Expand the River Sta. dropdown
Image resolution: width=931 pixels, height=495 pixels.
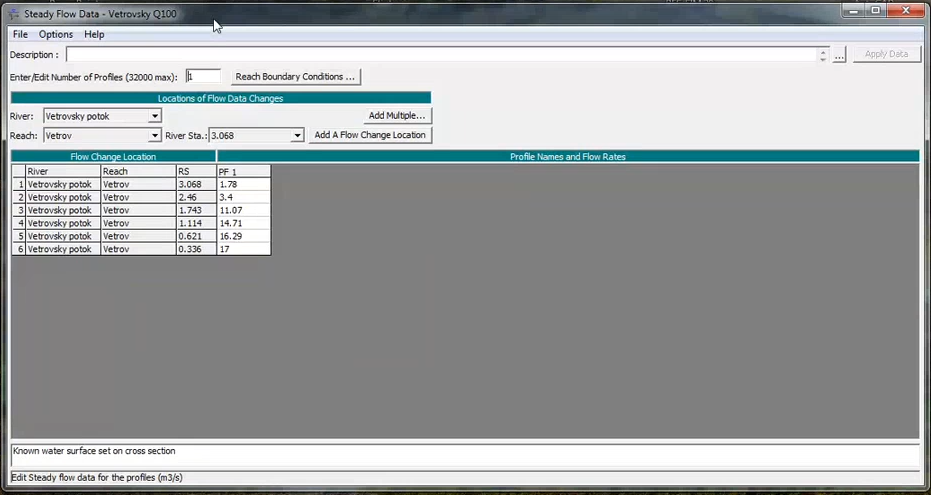click(297, 136)
